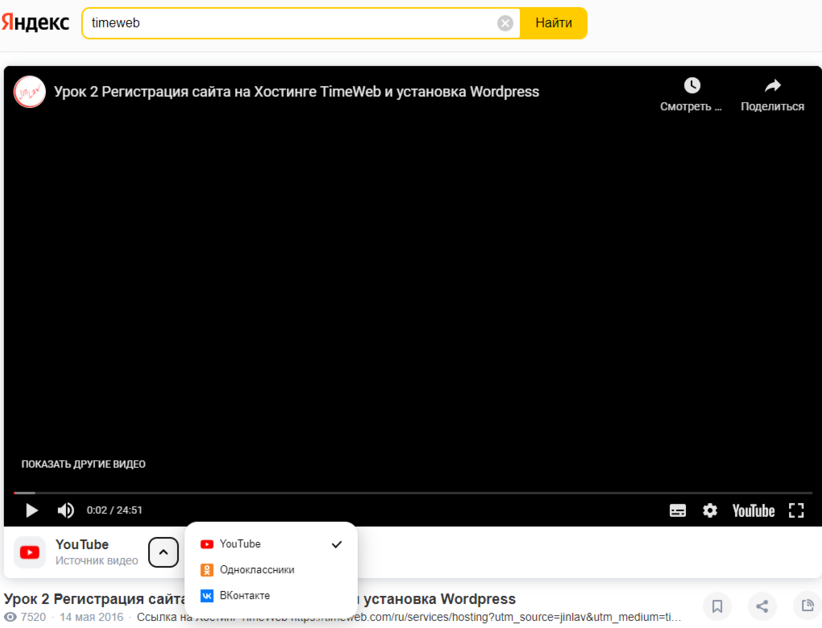Click the YouTube Источник видео label
This screenshot has height=628, width=822.
[96, 553]
